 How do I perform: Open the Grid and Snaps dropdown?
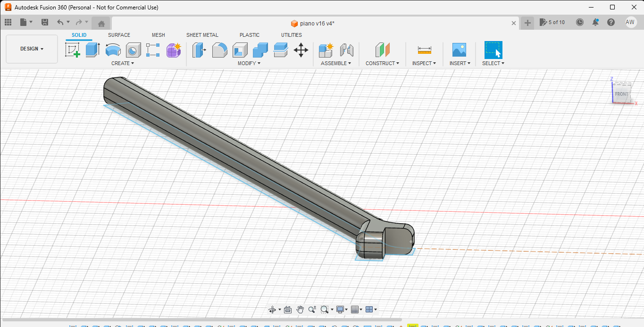[357, 310]
